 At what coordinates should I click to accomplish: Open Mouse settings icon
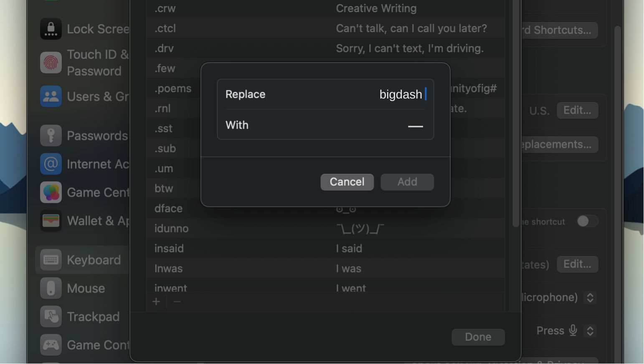coord(51,288)
